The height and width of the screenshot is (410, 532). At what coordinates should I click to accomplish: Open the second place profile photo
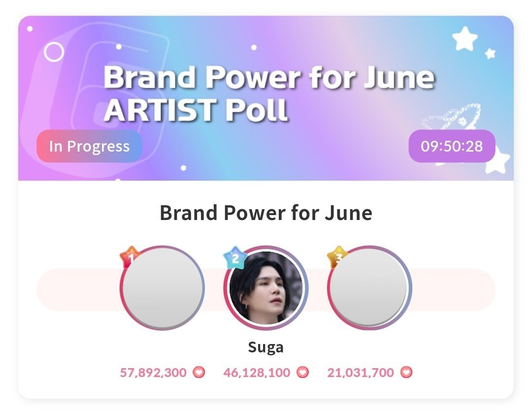(x=266, y=288)
